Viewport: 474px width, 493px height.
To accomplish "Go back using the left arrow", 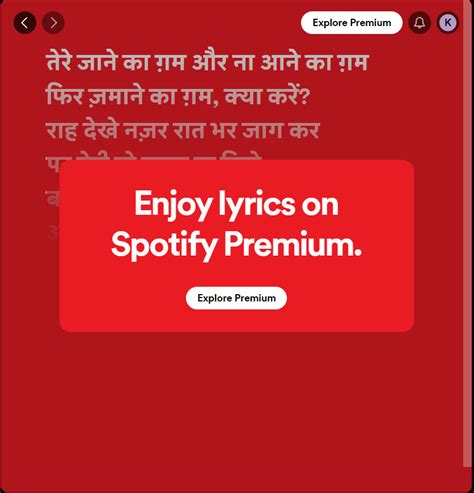I will click(25, 23).
